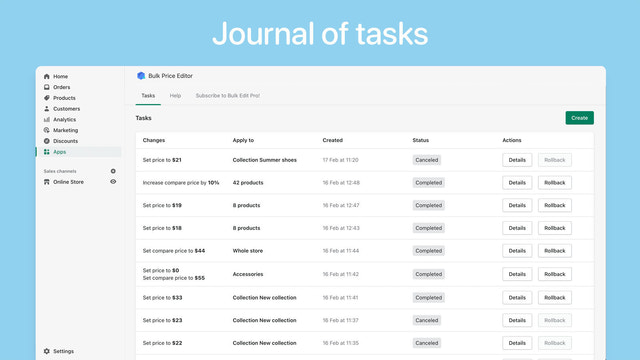This screenshot has width=640, height=360.
Task: Open Details for Set price to $21
Action: tap(517, 160)
